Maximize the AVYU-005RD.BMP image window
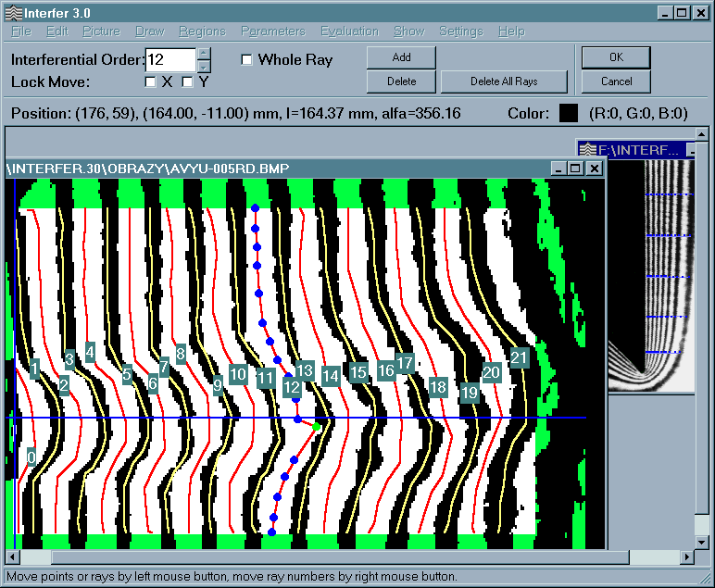This screenshot has width=715, height=588. click(575, 169)
